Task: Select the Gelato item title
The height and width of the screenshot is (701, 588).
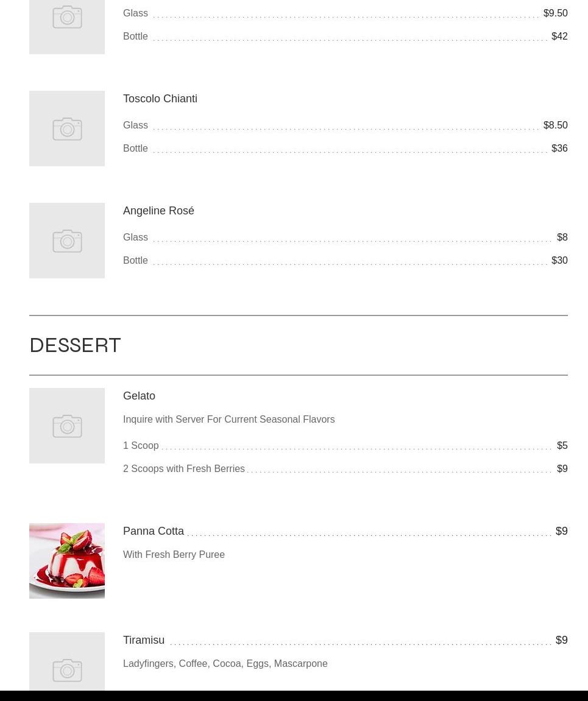Action: click(x=139, y=396)
